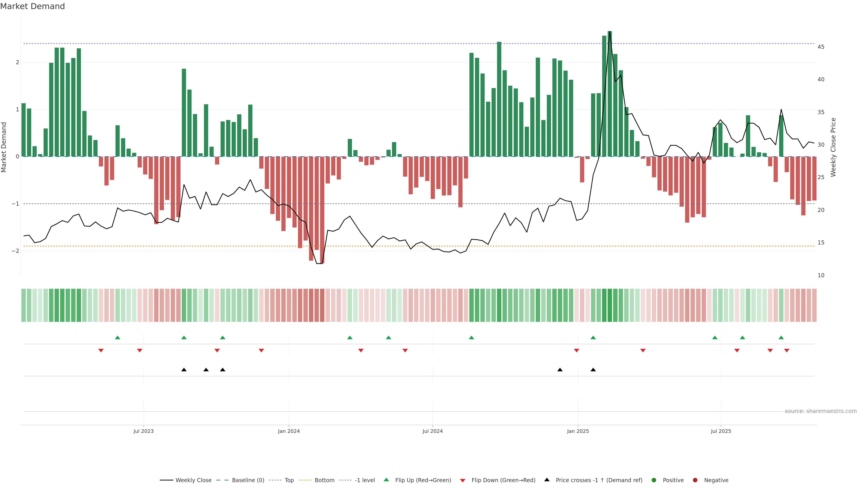868x488 pixels.
Task: Click the green Flip Up triangle legend icon
Action: click(x=386, y=480)
